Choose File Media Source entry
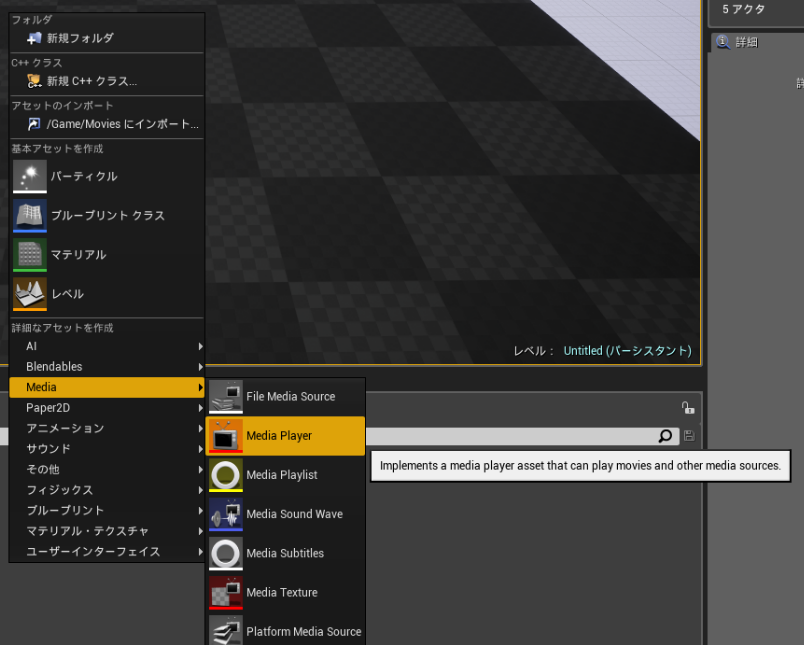 click(x=285, y=397)
